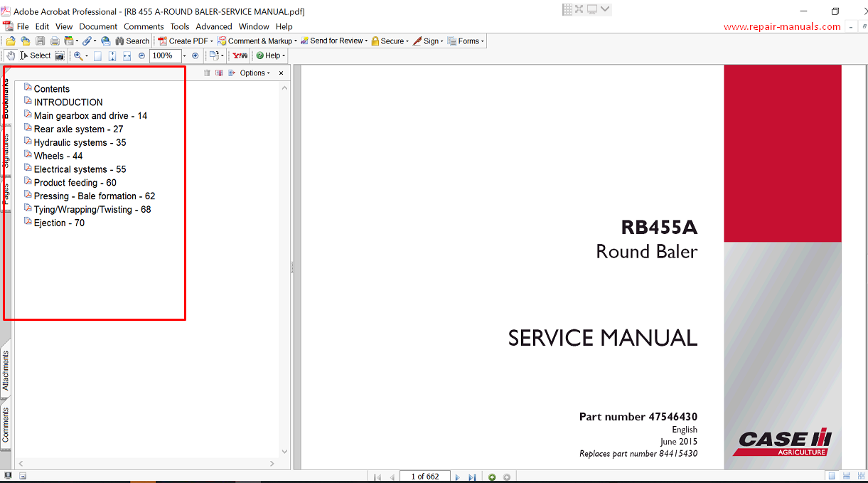
Task: Open the Advanced menu
Action: point(214,26)
